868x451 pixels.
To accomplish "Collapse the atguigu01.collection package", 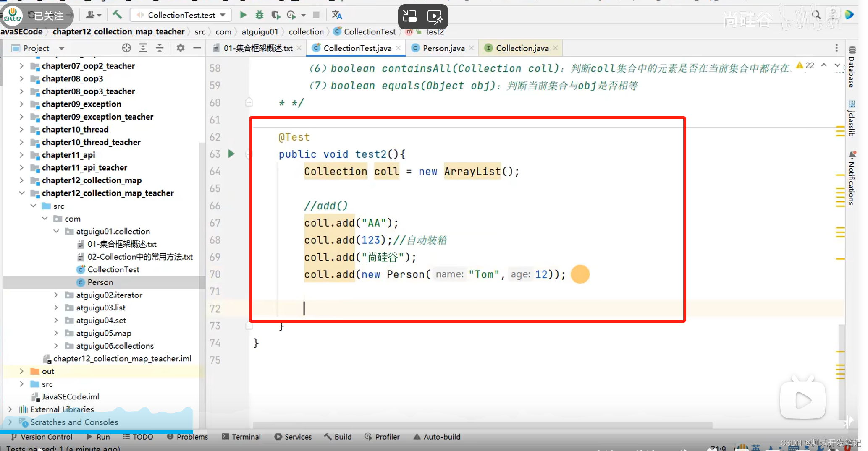I will tap(56, 231).
